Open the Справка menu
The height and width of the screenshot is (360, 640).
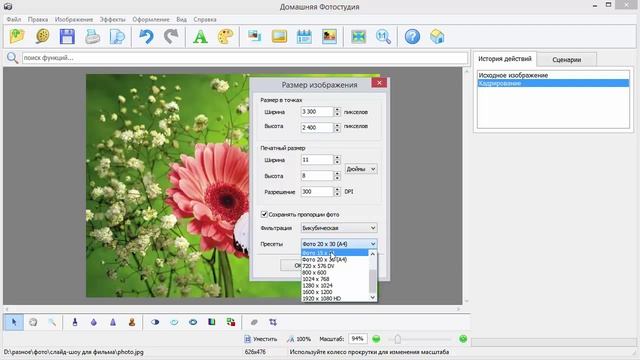click(205, 19)
